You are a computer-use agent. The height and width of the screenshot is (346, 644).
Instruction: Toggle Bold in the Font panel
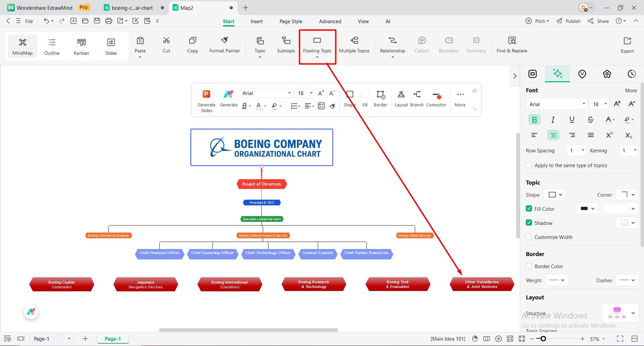pyautogui.click(x=534, y=120)
